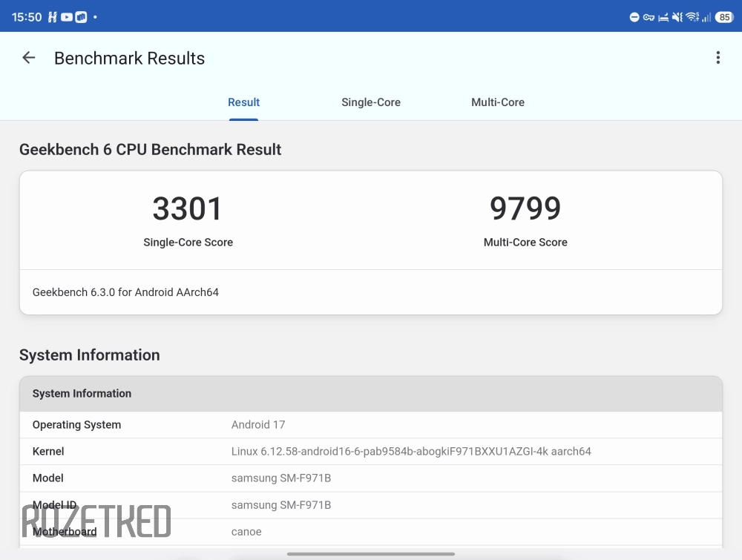Image resolution: width=742 pixels, height=560 pixels.
Task: Tap the battery 85 indicator
Action: coord(724,18)
